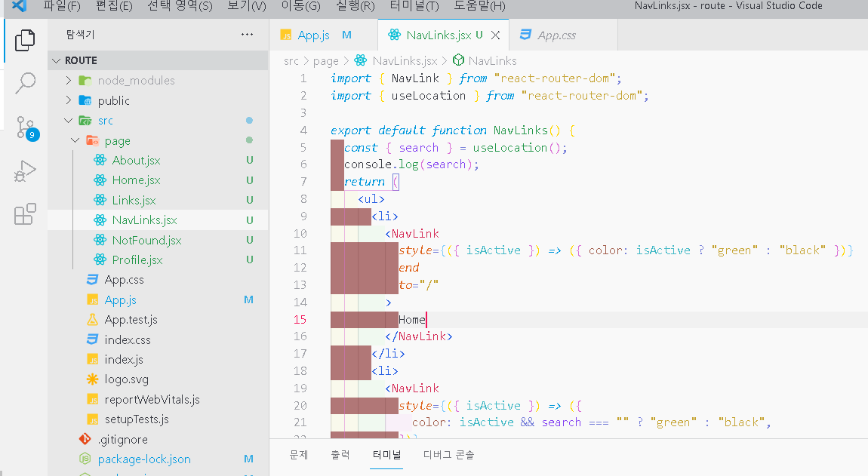Click the CSS icon beside index.css
The image size is (868, 476).
92,339
